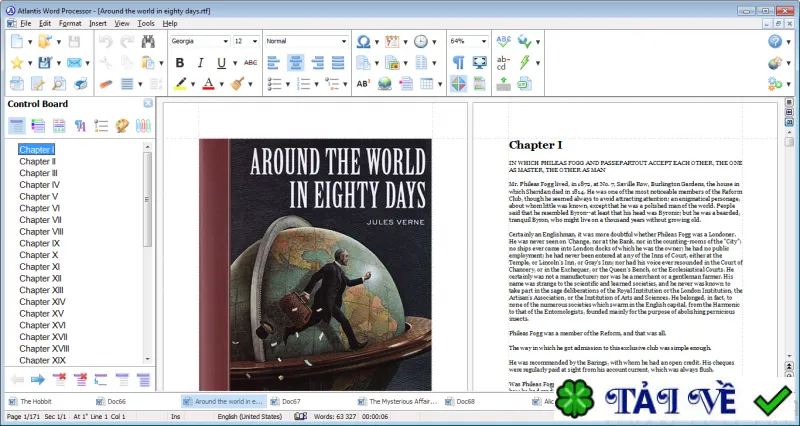Toggle fullscreen view mode icon
The image size is (800, 426).
[x=479, y=63]
